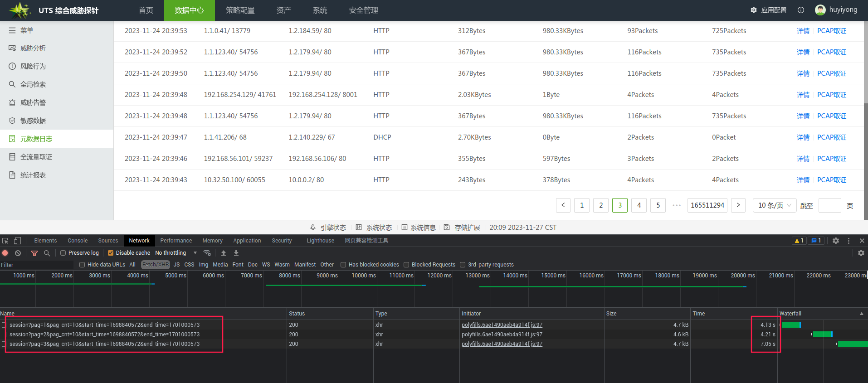Image resolution: width=868 pixels, height=383 pixels.
Task: Open polyfills initiator link of pag=1
Action: pos(502,325)
